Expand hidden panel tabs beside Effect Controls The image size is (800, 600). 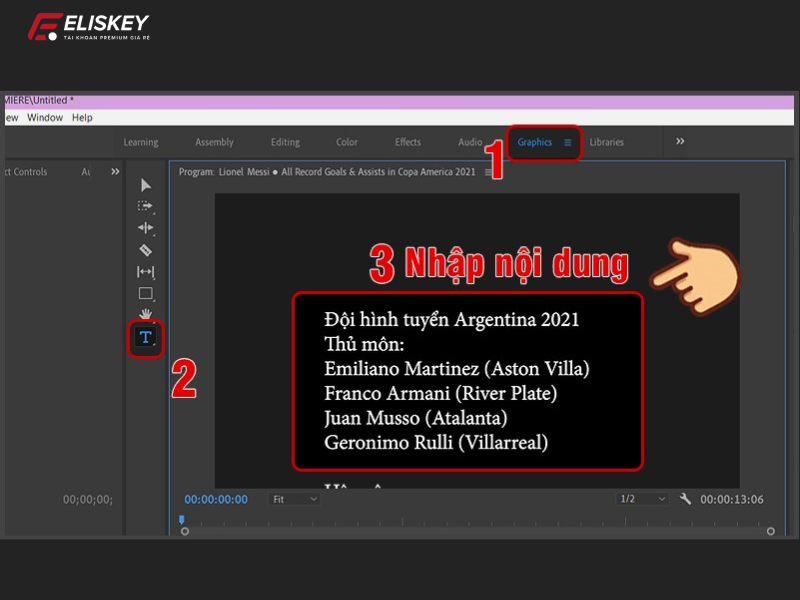(115, 172)
